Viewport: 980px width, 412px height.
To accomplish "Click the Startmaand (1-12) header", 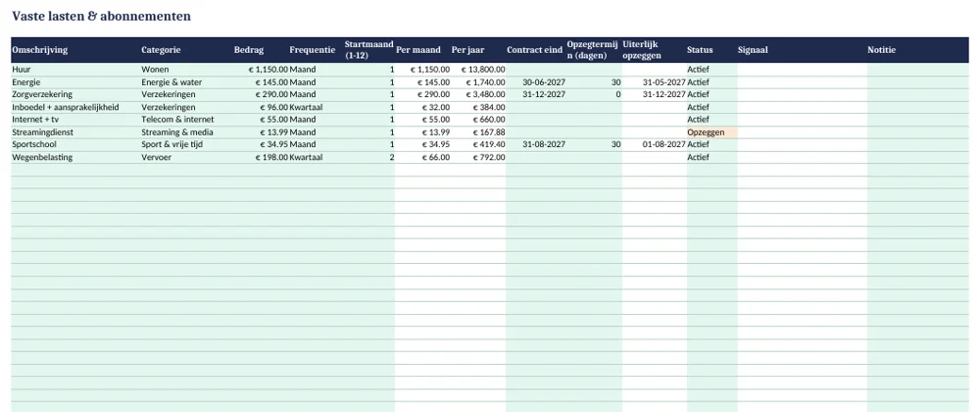I will [368, 50].
